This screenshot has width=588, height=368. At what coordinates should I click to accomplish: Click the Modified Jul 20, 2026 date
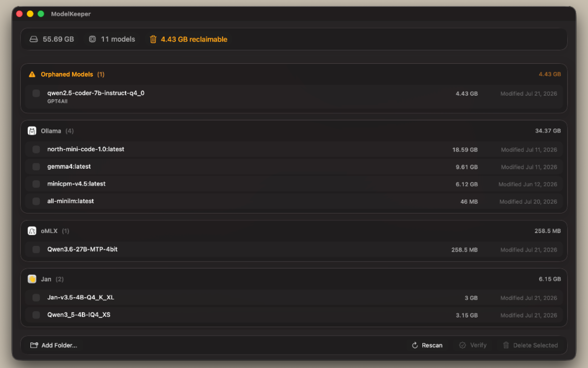[x=528, y=202]
